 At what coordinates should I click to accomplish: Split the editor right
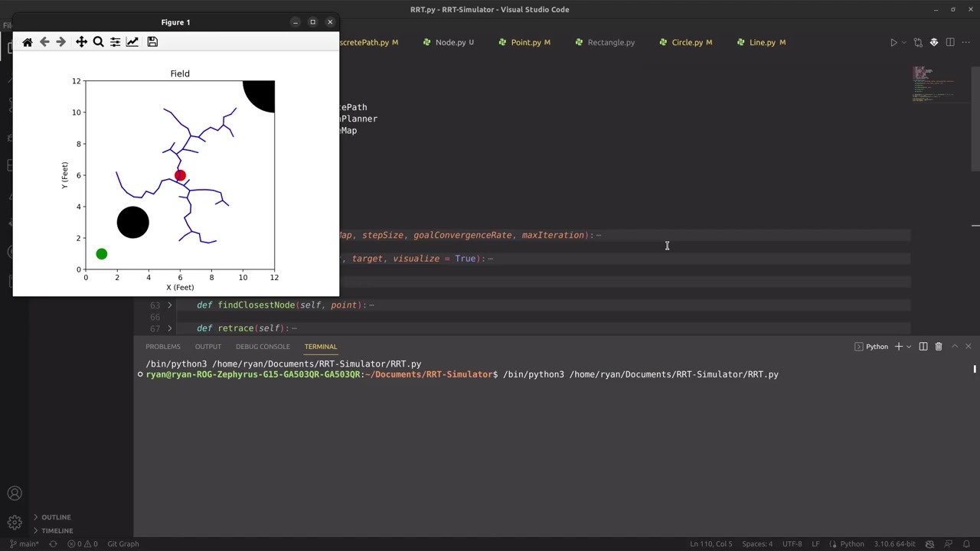coord(950,43)
